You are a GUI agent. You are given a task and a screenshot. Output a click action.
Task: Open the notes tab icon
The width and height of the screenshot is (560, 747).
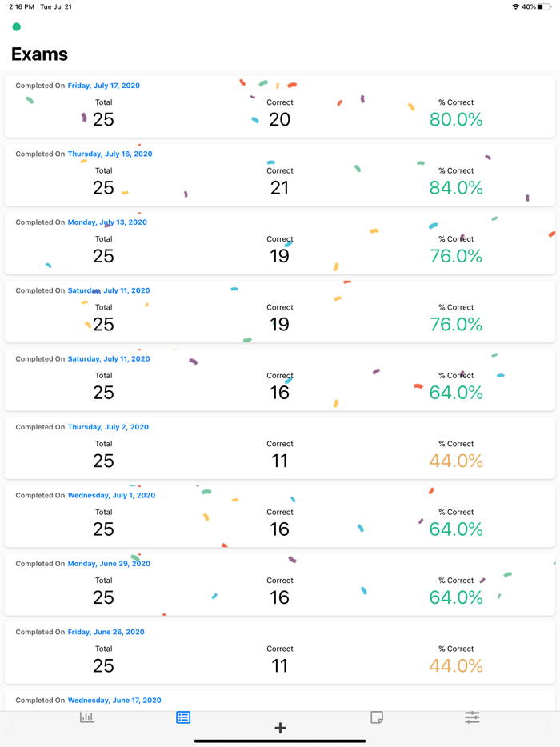coord(377,717)
